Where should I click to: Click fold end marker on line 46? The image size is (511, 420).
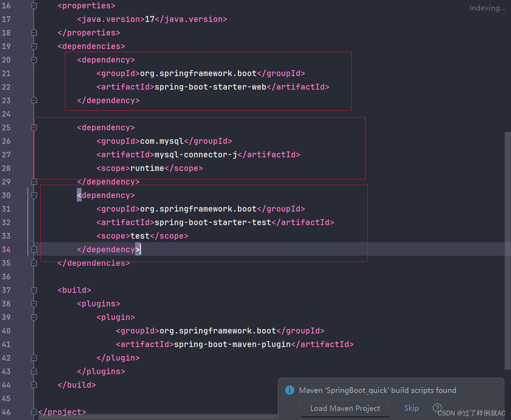(x=34, y=412)
